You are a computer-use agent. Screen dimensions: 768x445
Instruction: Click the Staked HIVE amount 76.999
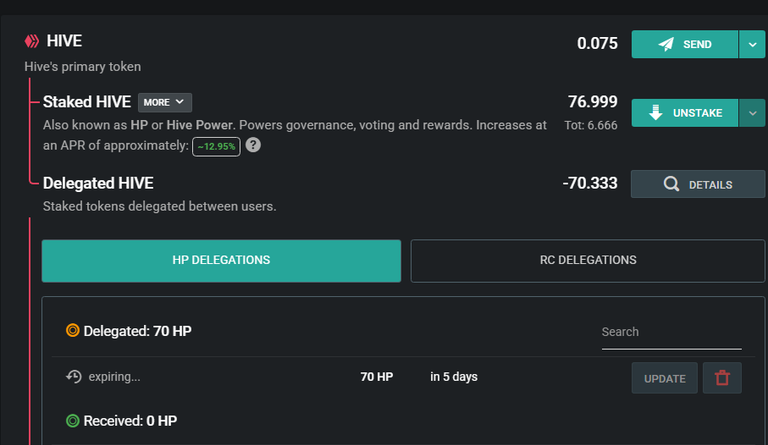593,102
